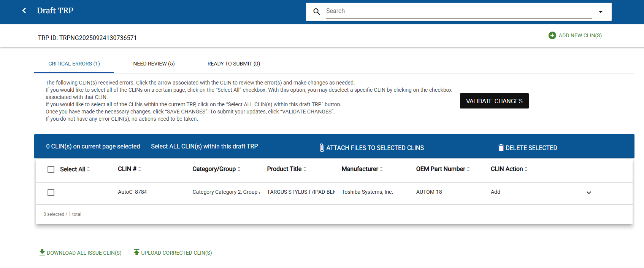Image resolution: width=644 pixels, height=268 pixels.
Task: Click the AUTOM-18 part number cell
Action: click(429, 192)
